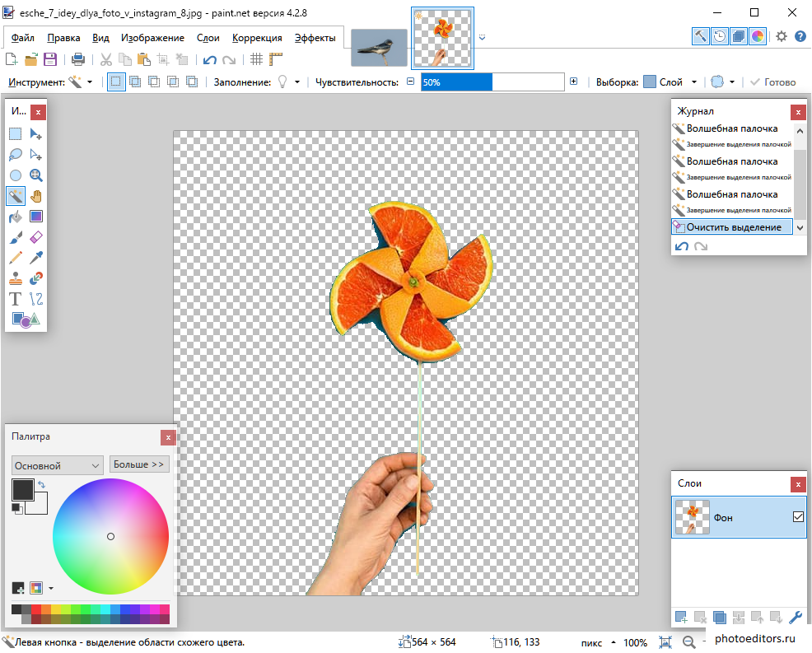Select the Eraser tool
The width and height of the screenshot is (812, 653).
click(x=35, y=237)
